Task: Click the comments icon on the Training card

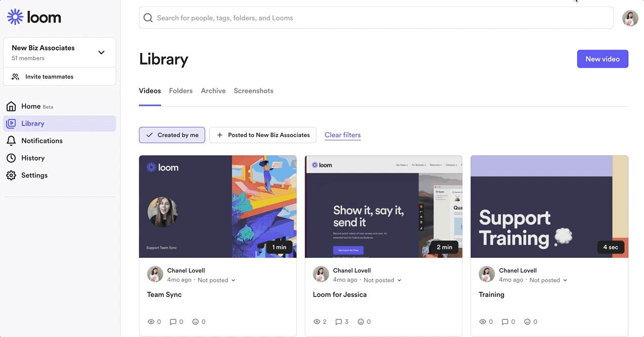Action: tap(505, 322)
